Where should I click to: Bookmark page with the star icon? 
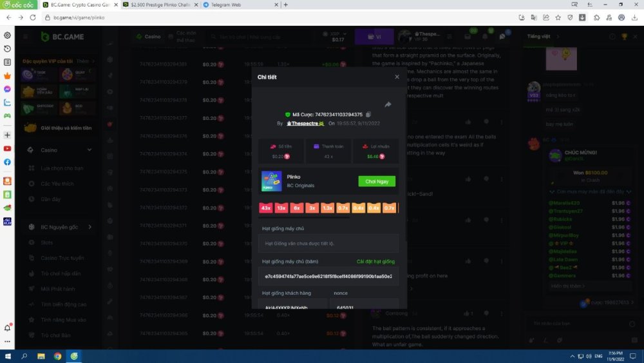coord(558,17)
